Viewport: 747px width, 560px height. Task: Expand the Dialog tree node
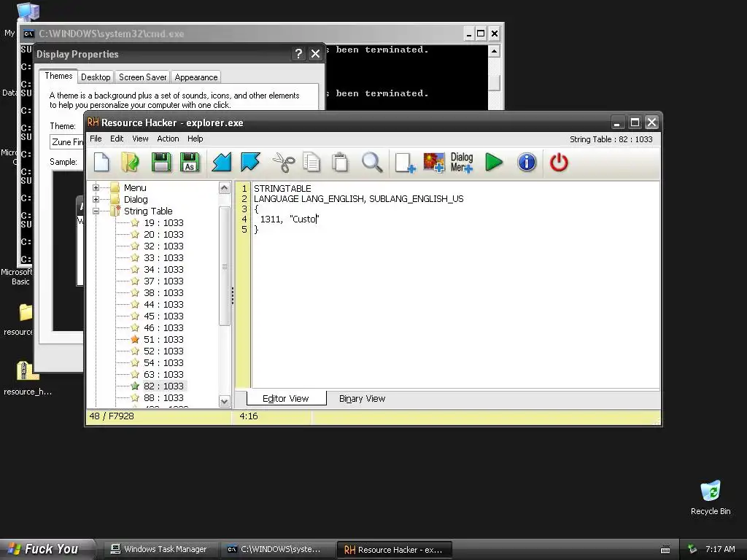point(96,200)
